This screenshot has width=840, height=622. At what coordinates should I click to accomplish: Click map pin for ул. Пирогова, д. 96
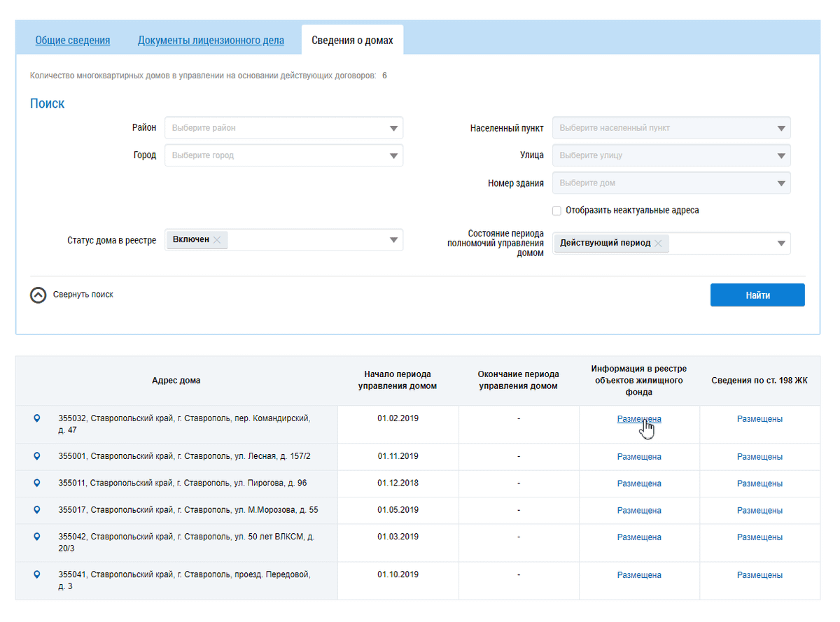tap(37, 483)
